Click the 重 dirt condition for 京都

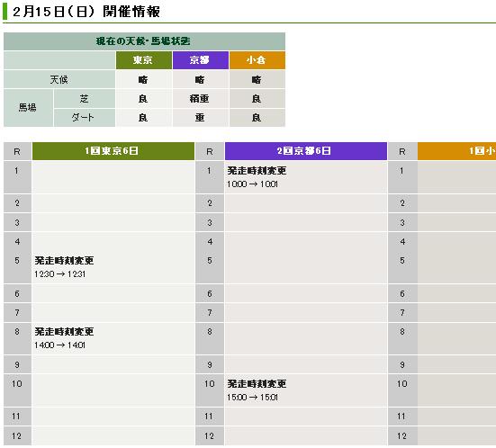click(x=200, y=118)
